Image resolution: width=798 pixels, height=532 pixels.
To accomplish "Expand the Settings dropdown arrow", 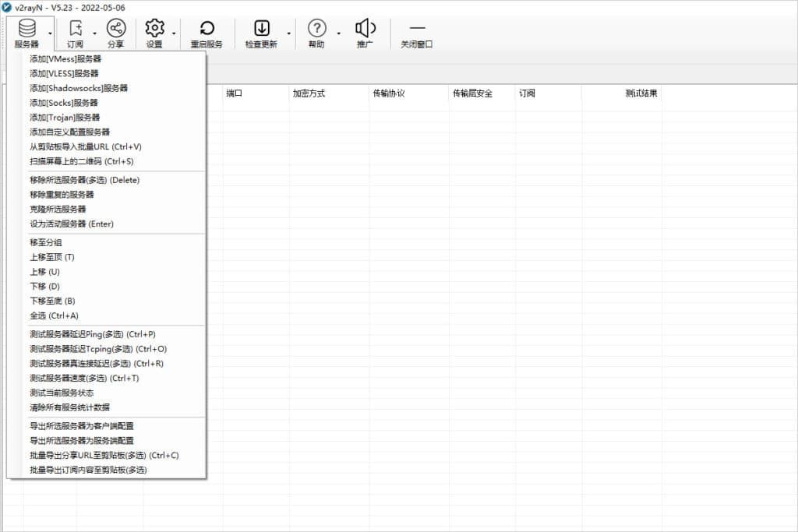I will (174, 33).
